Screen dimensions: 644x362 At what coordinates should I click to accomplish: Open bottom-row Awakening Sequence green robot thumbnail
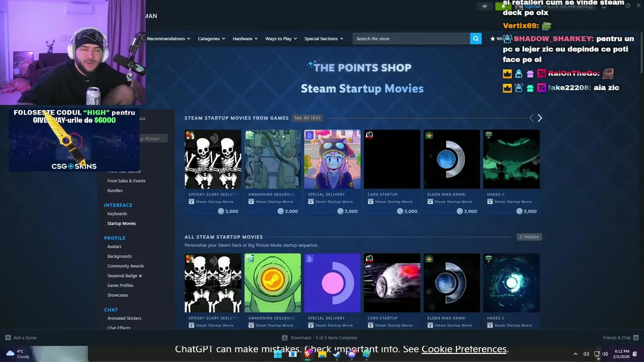pos(273,283)
